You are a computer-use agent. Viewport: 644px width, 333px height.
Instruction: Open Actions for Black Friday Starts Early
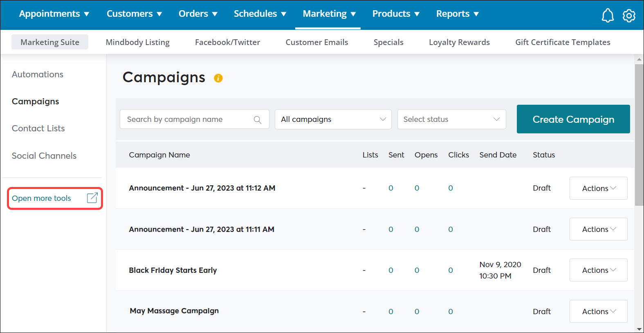[599, 270]
